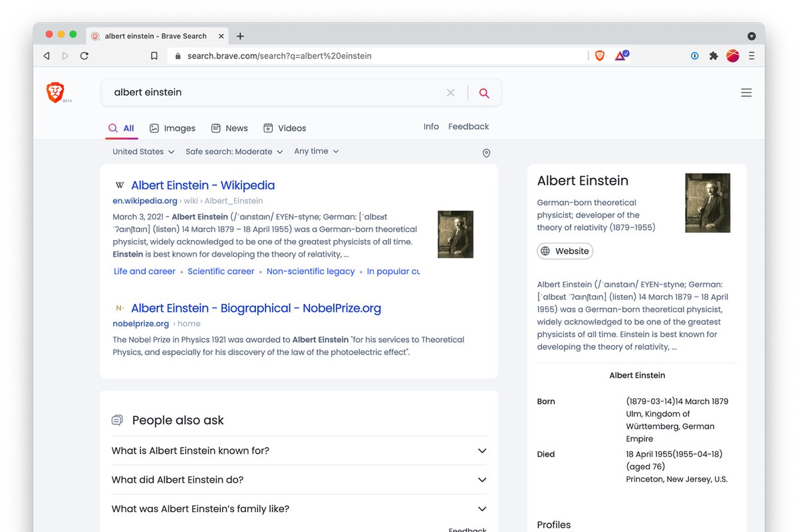
Task: Switch to the Images tab
Action: coord(172,128)
